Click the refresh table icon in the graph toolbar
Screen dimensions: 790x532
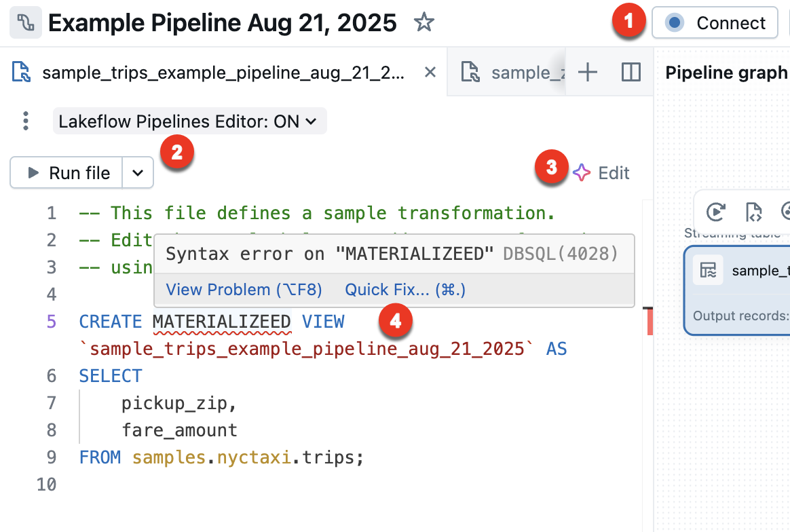(x=715, y=212)
